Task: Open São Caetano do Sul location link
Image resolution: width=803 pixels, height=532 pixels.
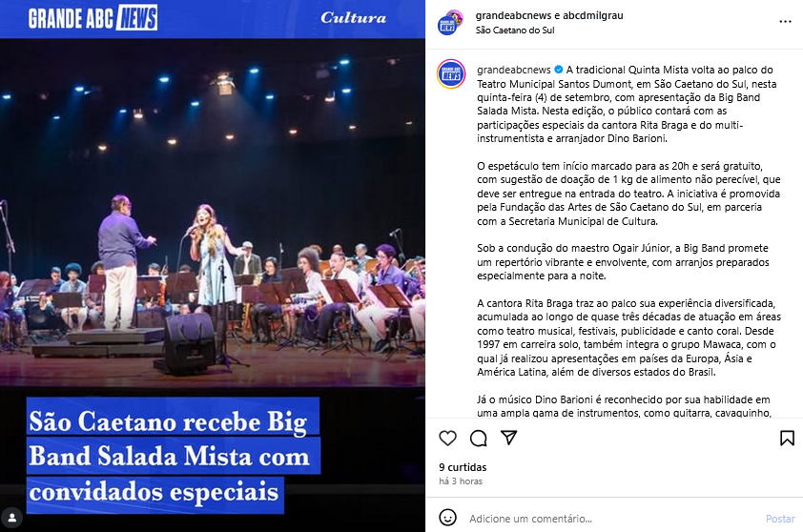Action: click(x=515, y=31)
